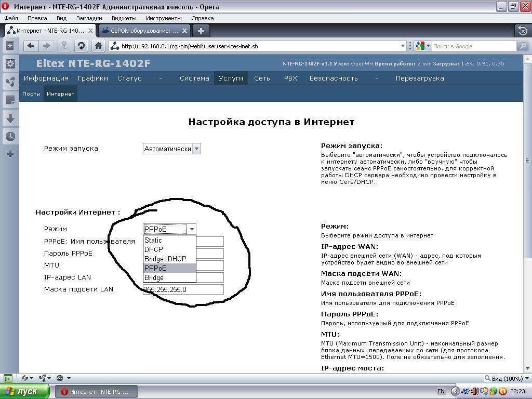This screenshot has height=399, width=532.
Task: Open the Режим запуска dropdown
Action: (x=171, y=149)
